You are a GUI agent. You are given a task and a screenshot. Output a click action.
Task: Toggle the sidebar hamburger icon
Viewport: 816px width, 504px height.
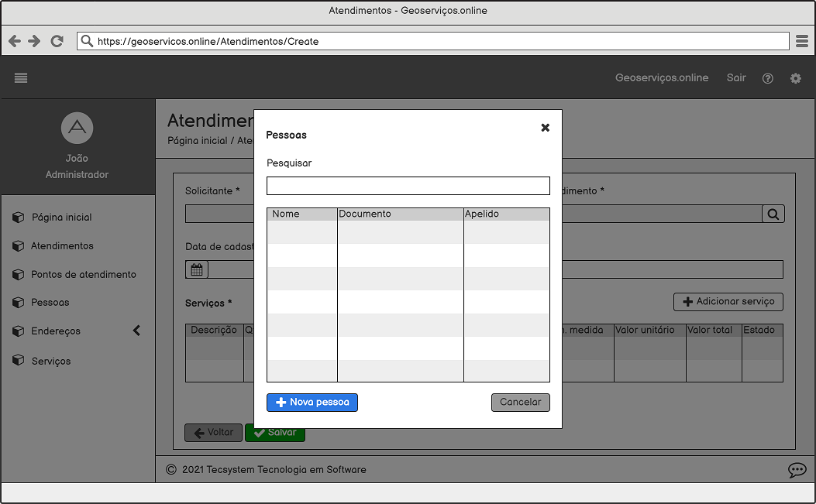21,77
